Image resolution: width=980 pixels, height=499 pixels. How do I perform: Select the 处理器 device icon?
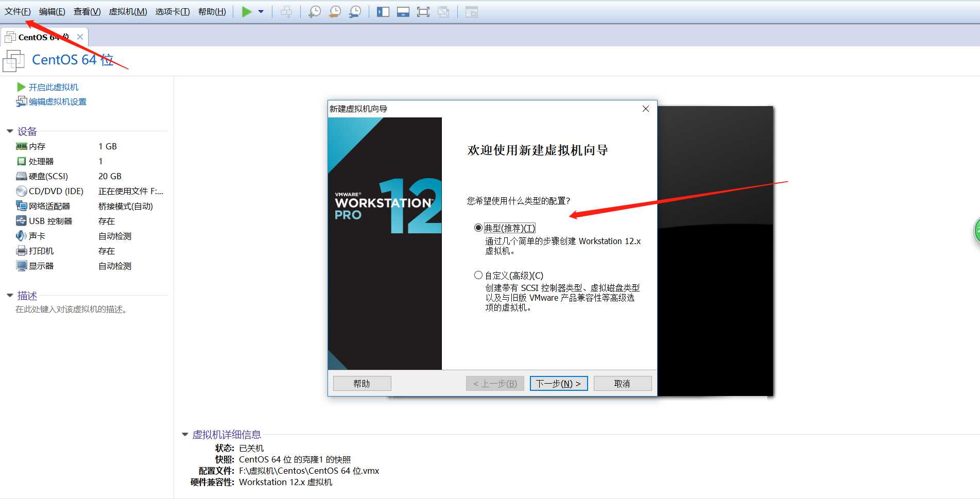tap(21, 161)
